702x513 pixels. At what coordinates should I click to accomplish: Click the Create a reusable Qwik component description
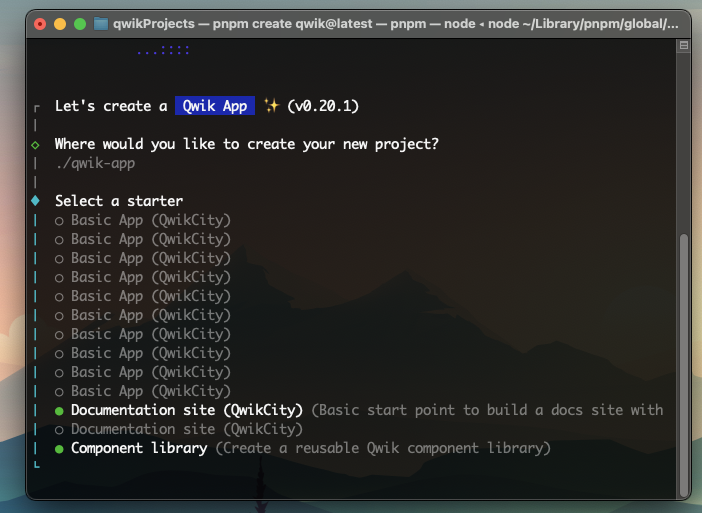(x=383, y=448)
